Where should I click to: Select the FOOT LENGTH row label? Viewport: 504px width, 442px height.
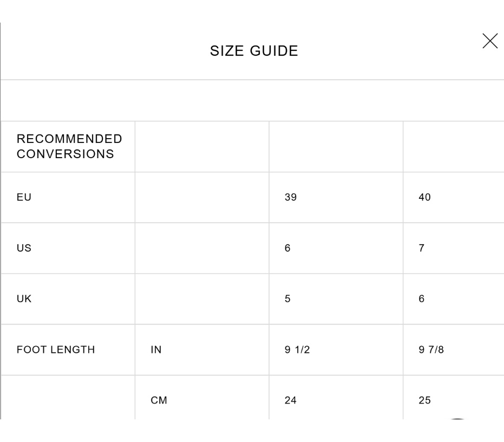(x=56, y=350)
